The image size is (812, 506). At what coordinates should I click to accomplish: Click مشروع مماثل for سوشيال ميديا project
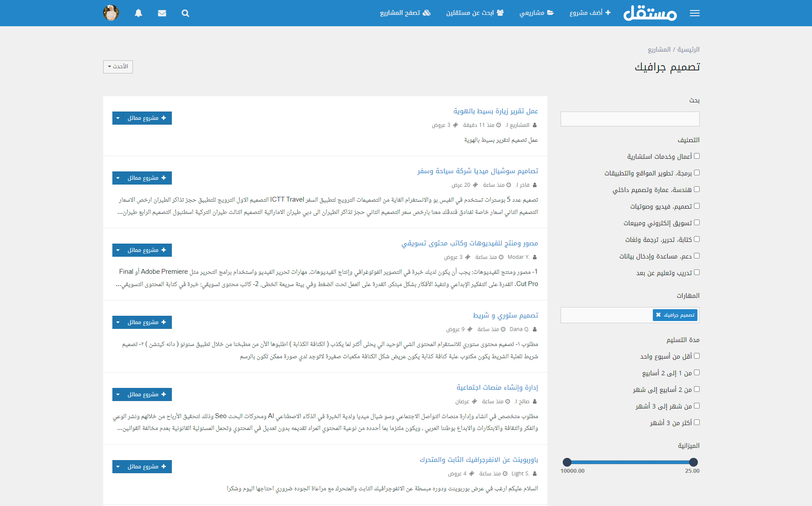click(x=148, y=178)
